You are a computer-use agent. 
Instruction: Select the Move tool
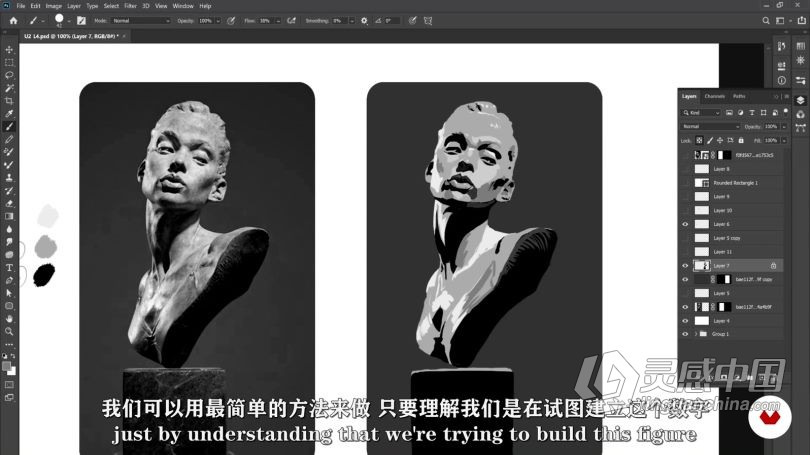9,50
